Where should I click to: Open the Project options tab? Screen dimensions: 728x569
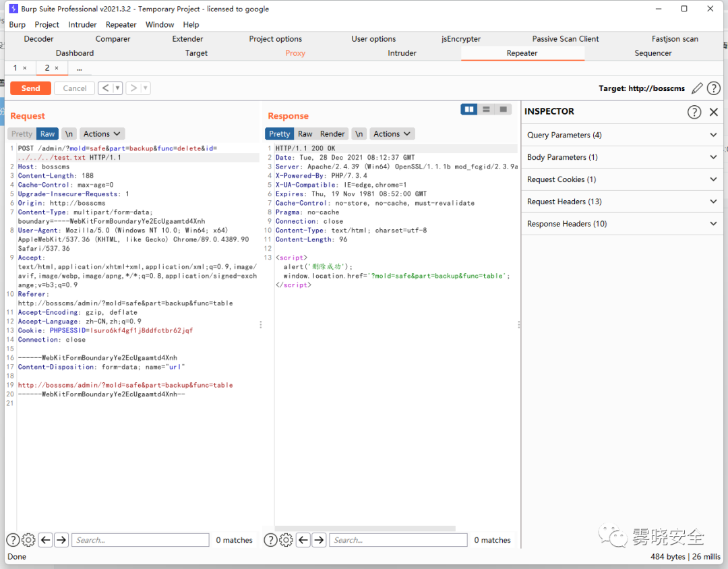[275, 39]
